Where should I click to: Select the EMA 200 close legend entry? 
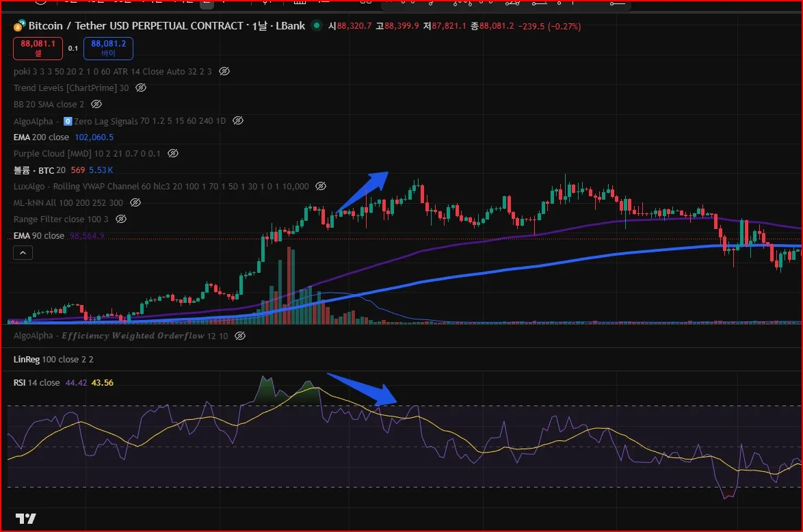41,137
